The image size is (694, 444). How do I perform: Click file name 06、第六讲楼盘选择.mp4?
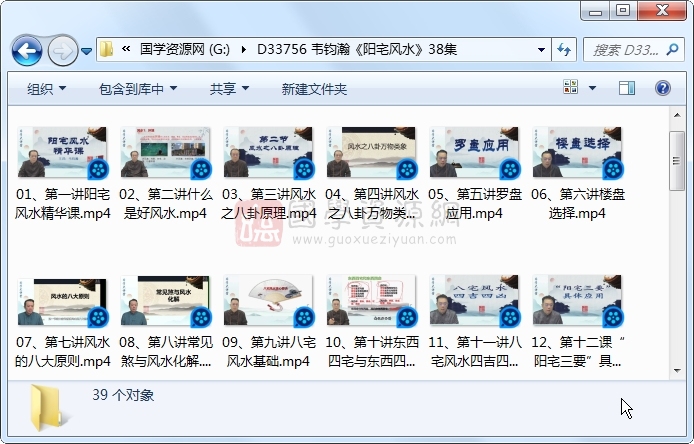pos(577,204)
